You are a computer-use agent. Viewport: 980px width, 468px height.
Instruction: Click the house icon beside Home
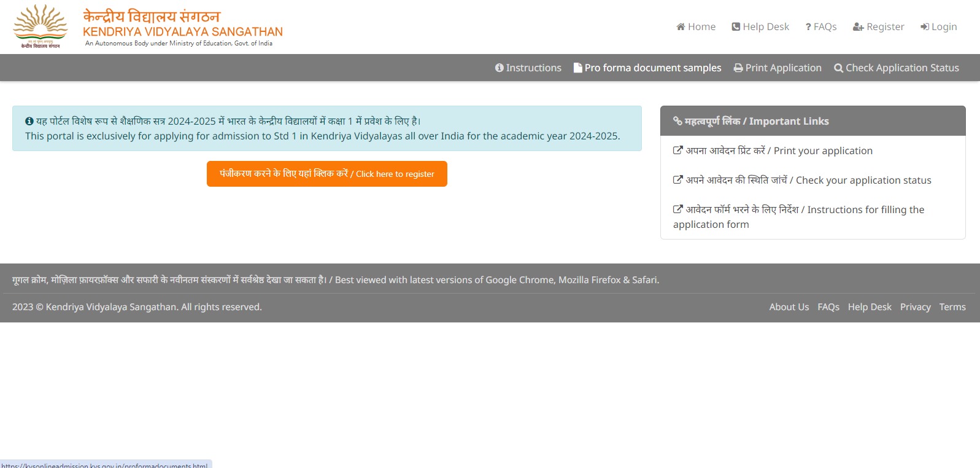click(681, 26)
